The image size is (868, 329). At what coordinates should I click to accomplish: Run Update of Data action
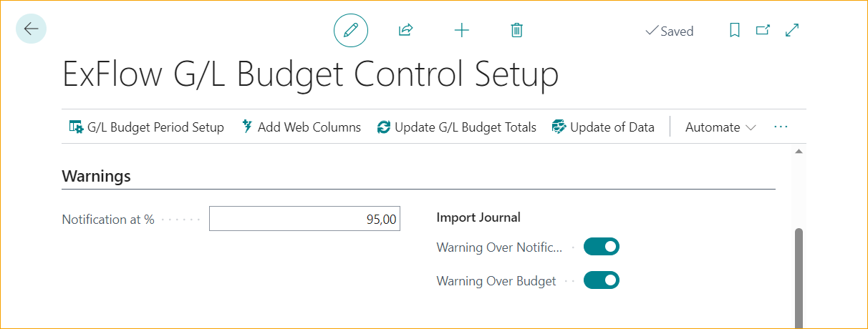point(603,127)
